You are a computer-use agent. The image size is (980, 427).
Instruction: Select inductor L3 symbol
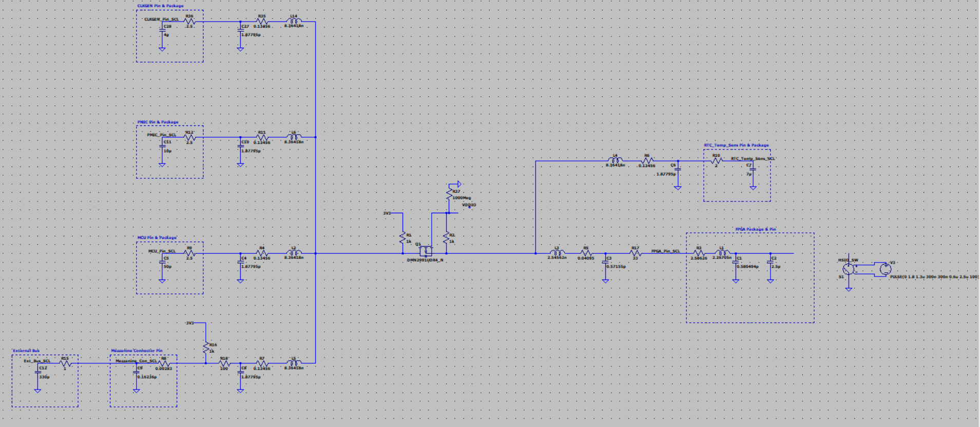557,253
